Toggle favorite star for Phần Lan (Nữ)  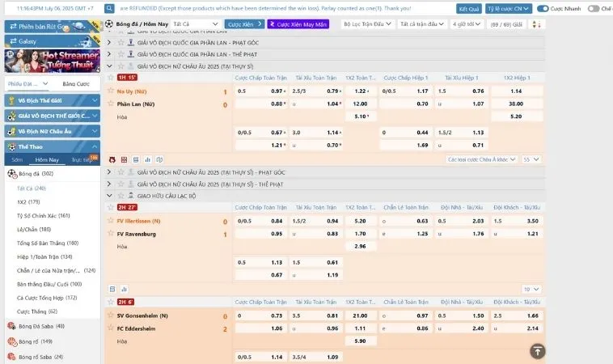click(x=111, y=104)
